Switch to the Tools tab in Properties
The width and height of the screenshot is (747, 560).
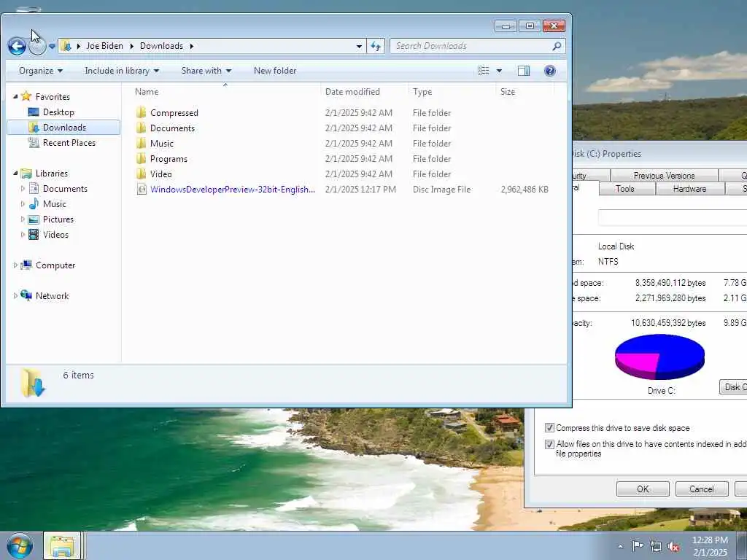pos(624,189)
